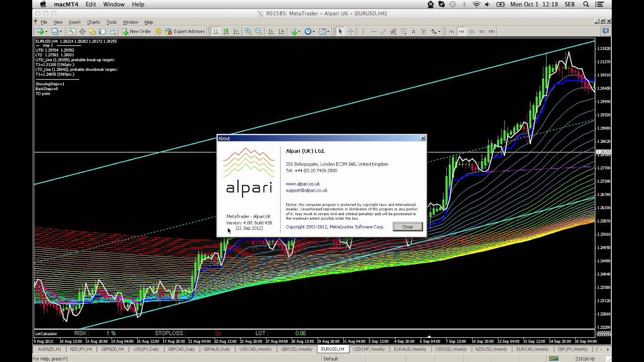This screenshot has width=644, height=362.
Task: Select the Equidistant Channel tool
Action: click(x=393, y=31)
